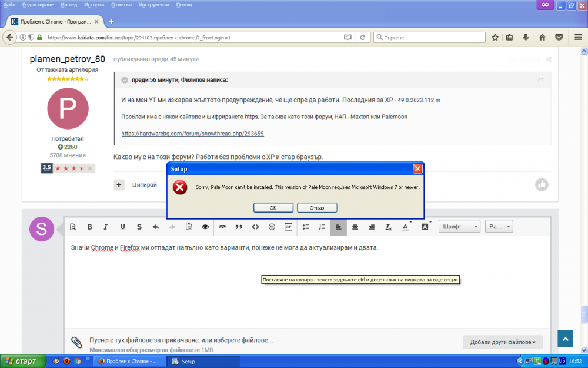
Task: Click paste from clipboard icon in editor
Action: [x=189, y=227]
